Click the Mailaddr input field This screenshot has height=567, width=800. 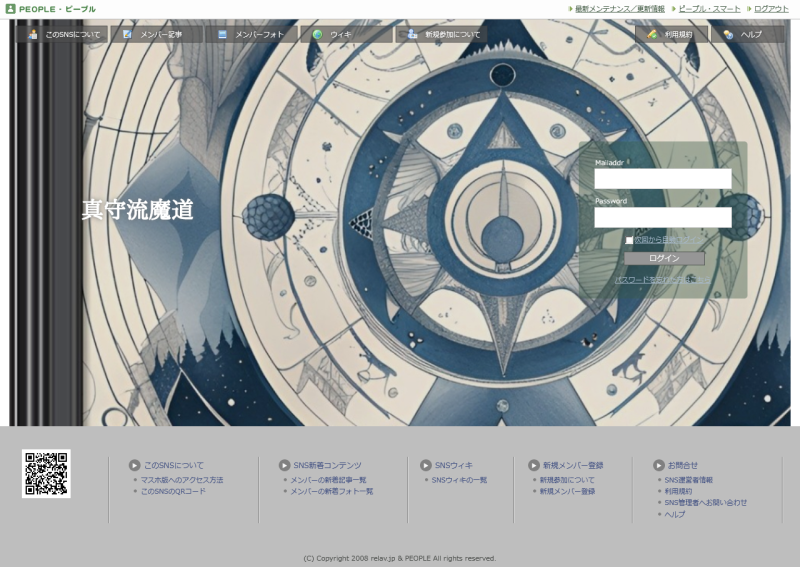pos(663,179)
